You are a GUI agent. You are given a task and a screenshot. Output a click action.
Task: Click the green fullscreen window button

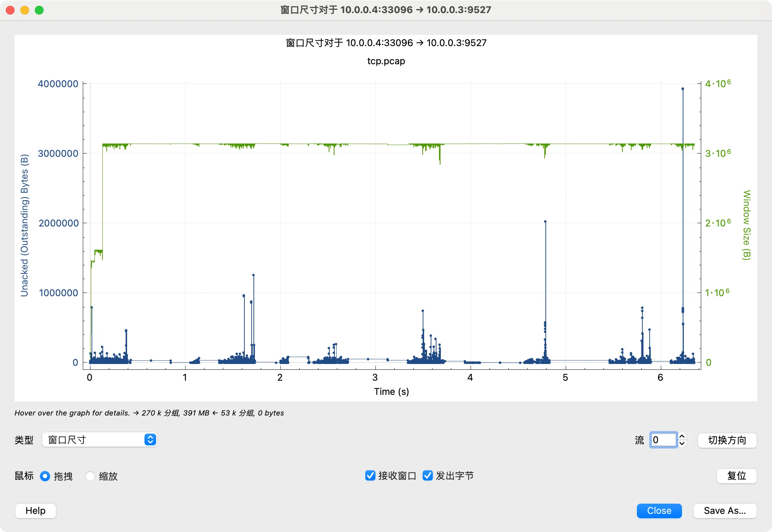pos(39,10)
